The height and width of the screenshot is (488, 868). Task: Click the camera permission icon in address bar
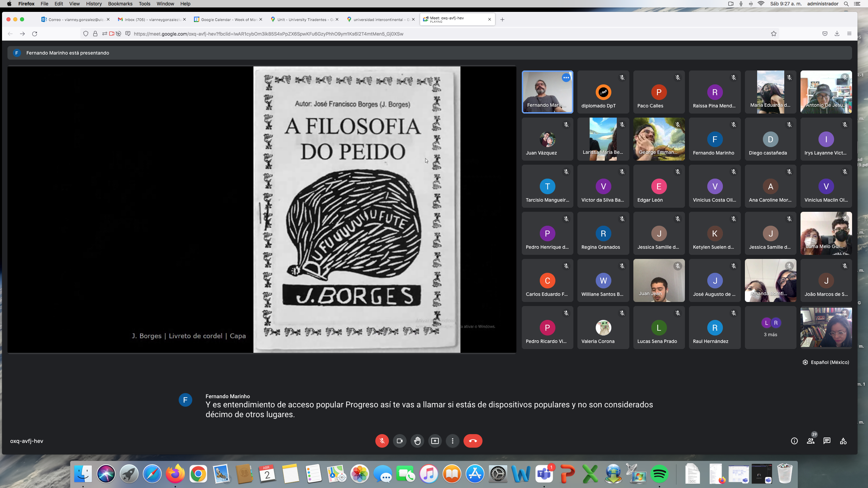pos(112,34)
